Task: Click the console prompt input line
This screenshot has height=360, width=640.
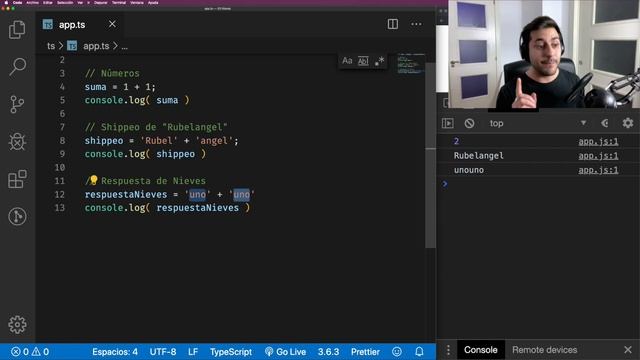Action: [538, 184]
